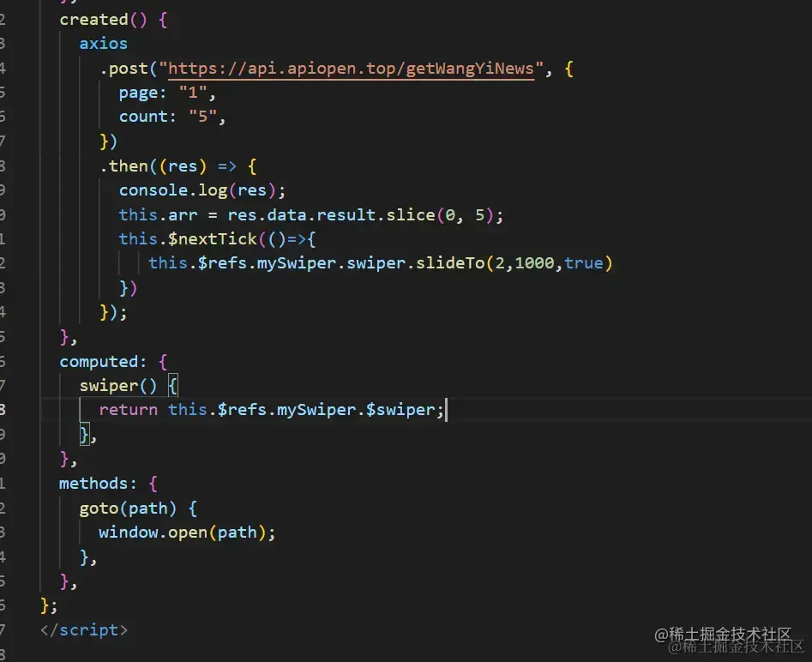The width and height of the screenshot is (812, 662).
Task: Click the true argument in slideTo
Action: (584, 263)
